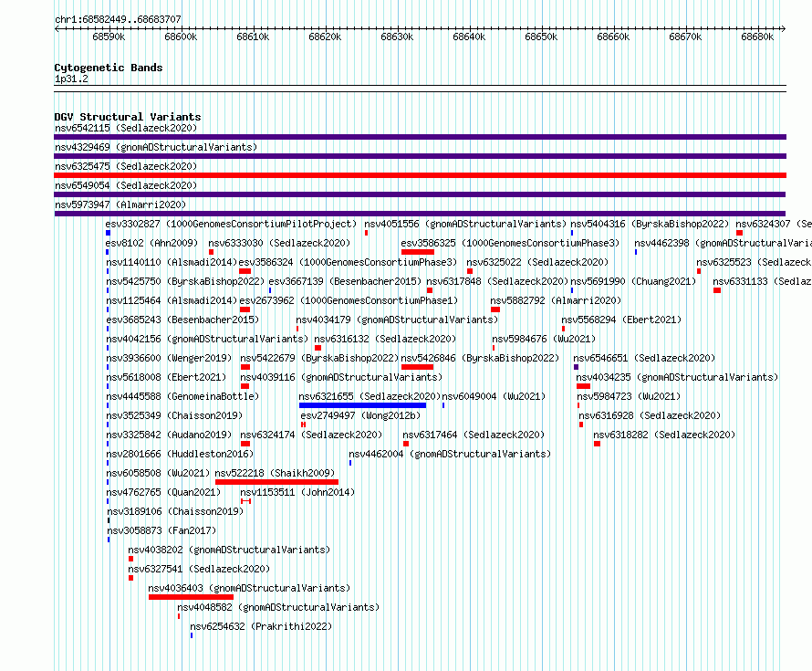This screenshot has height=671, width=812.
Task: Click nsv6317848 (Sedlazeck2020) label
Action: (497, 281)
